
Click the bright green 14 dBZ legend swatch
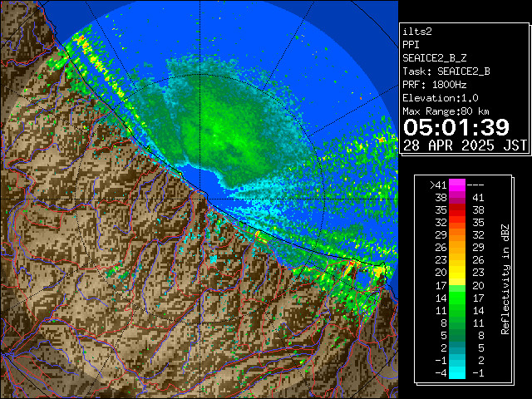click(x=456, y=298)
